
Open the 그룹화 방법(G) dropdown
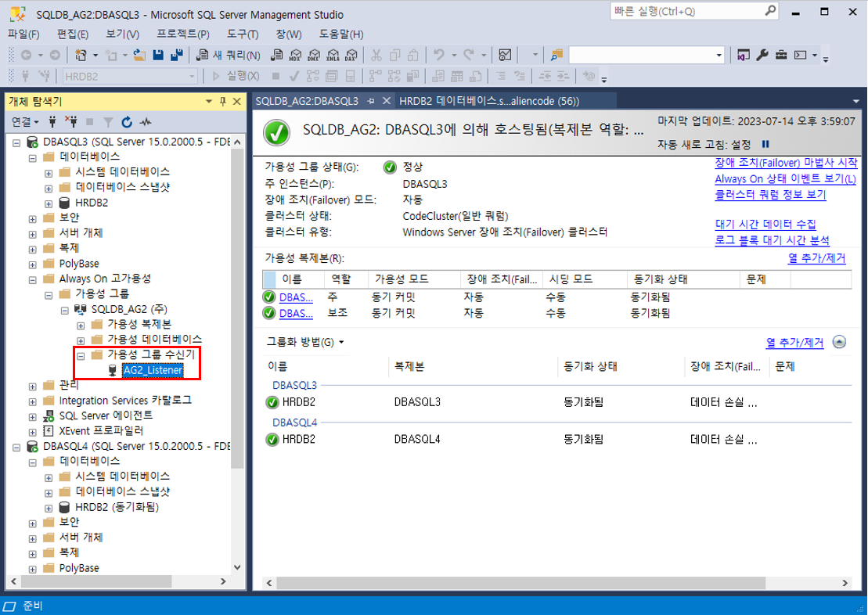(x=305, y=342)
